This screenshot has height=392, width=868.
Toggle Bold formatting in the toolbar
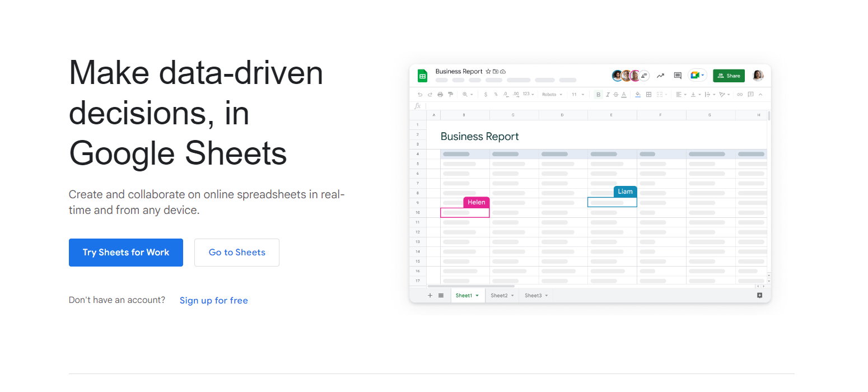599,95
